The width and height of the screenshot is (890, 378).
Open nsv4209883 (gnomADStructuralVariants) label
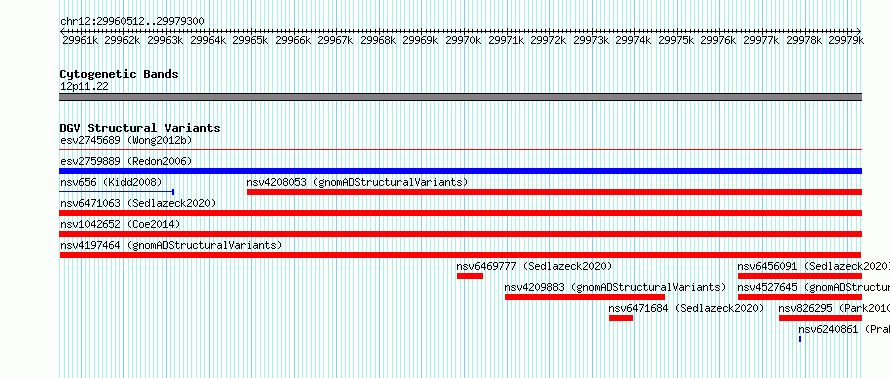coord(615,287)
